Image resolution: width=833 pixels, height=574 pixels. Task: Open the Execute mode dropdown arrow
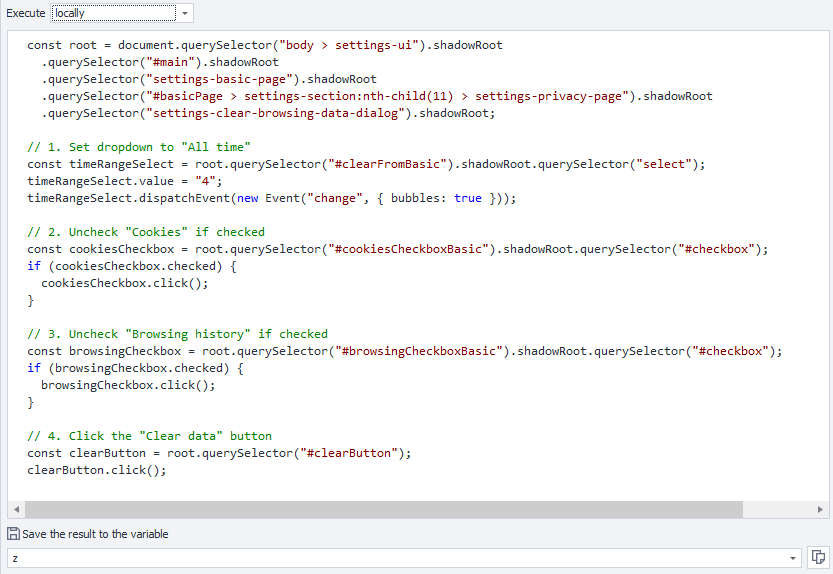[185, 13]
